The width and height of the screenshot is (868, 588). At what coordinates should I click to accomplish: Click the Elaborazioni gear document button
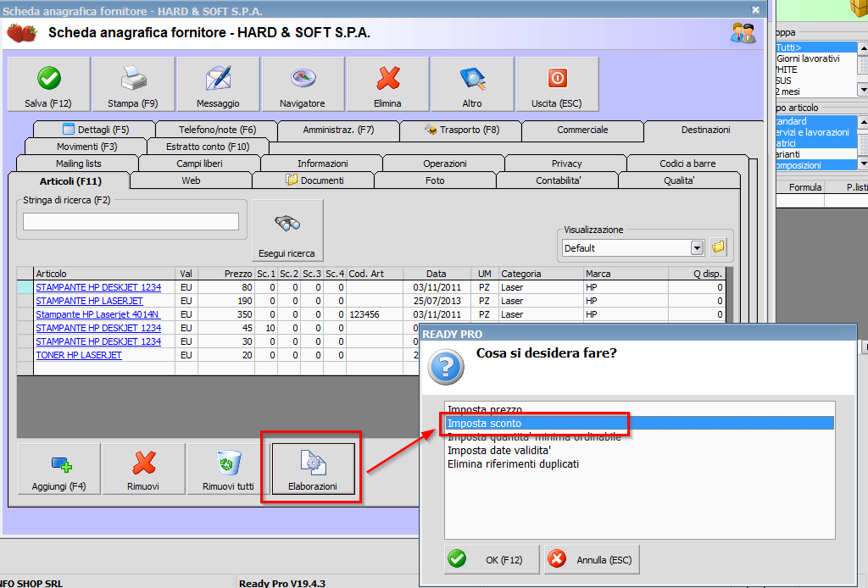[313, 469]
